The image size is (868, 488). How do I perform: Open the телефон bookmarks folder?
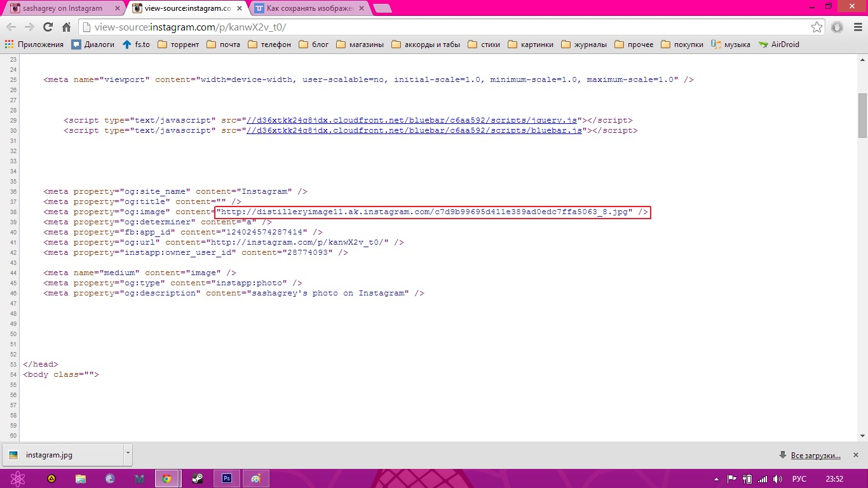pyautogui.click(x=269, y=44)
